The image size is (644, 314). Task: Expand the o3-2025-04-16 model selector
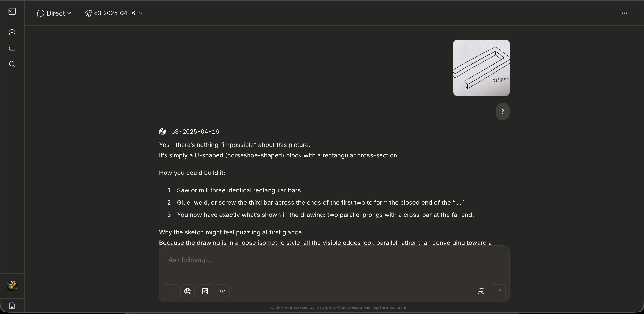pos(114,13)
